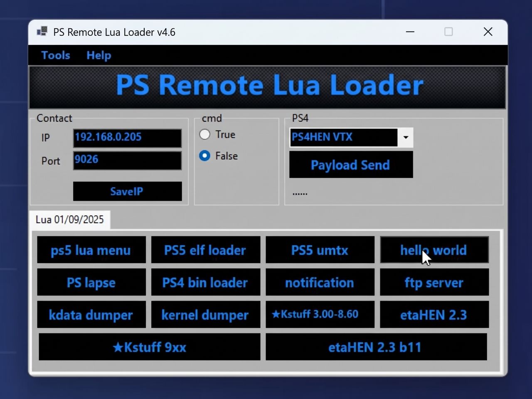Click the Kstuff 9xx button
The image size is (532, 399).
coord(150,347)
